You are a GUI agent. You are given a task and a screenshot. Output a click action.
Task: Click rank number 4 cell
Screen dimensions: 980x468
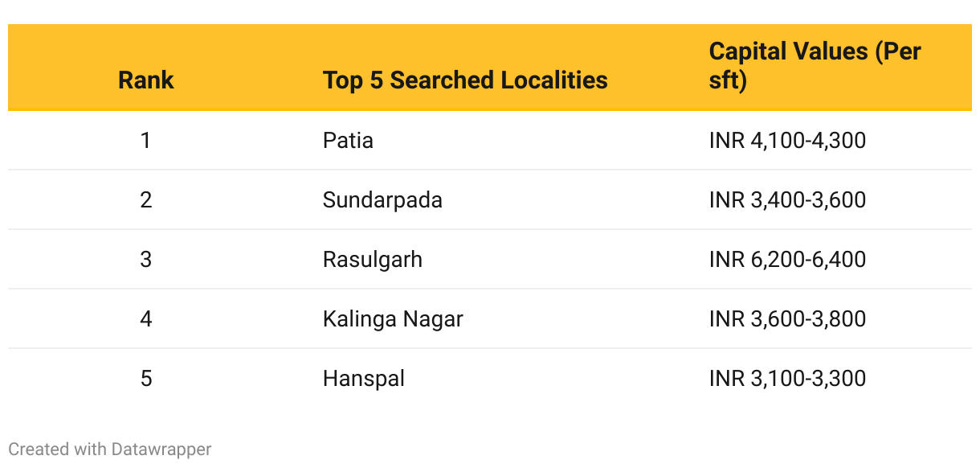[145, 318]
